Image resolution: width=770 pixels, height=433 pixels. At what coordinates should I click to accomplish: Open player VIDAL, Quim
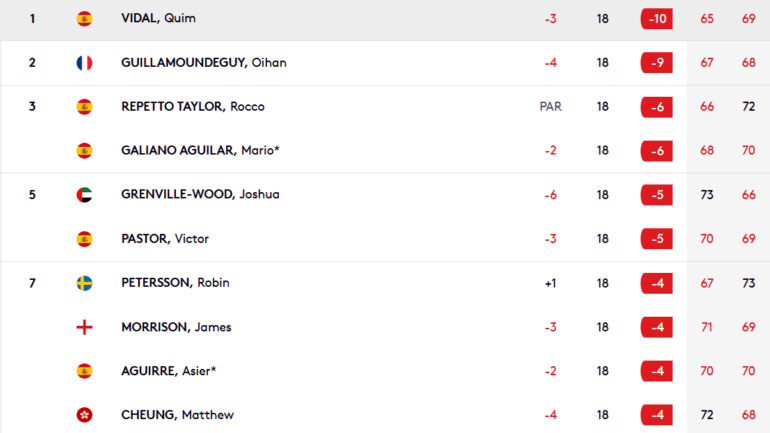158,18
